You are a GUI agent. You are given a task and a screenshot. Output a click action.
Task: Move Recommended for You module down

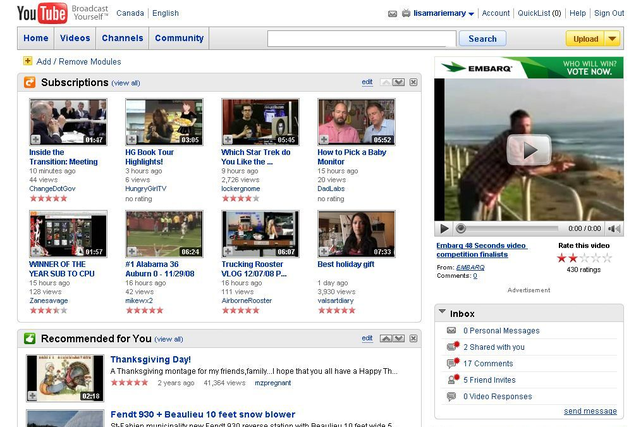tap(398, 339)
